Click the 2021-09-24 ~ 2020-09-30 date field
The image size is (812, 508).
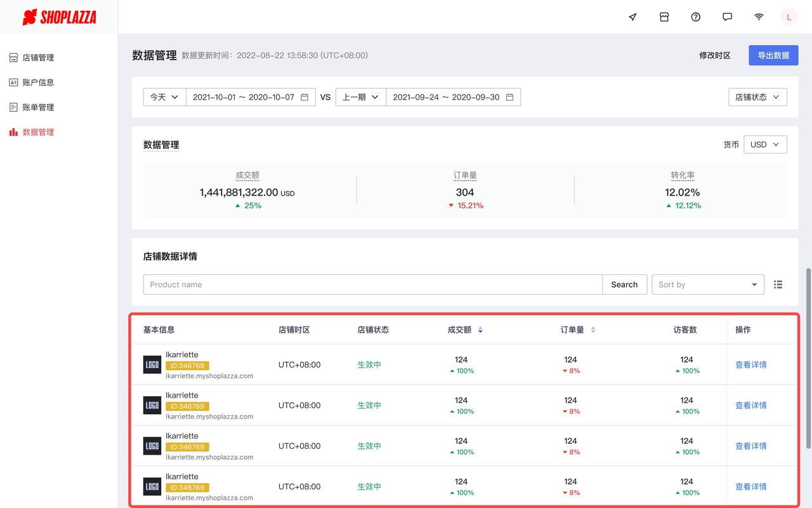[454, 97]
